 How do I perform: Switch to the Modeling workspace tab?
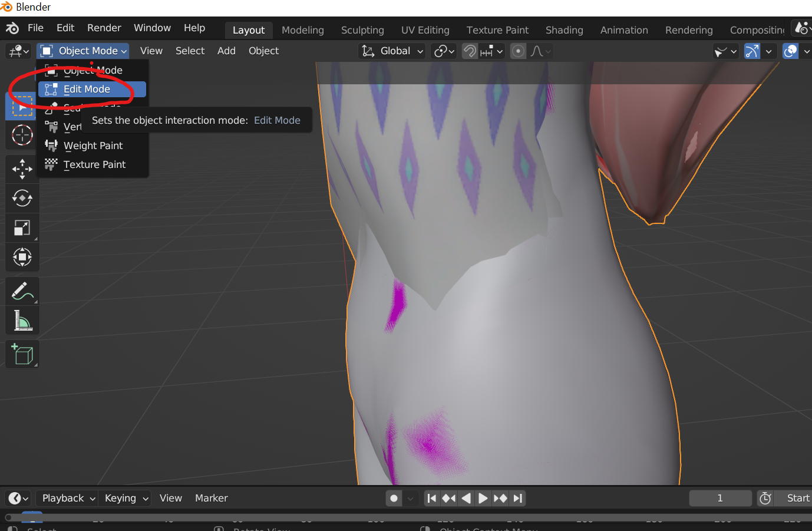(x=303, y=30)
